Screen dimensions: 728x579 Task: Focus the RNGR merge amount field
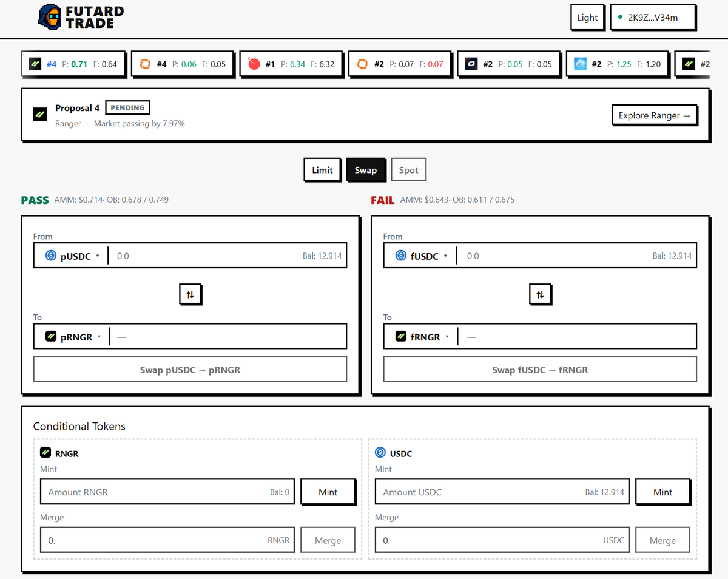click(167, 540)
